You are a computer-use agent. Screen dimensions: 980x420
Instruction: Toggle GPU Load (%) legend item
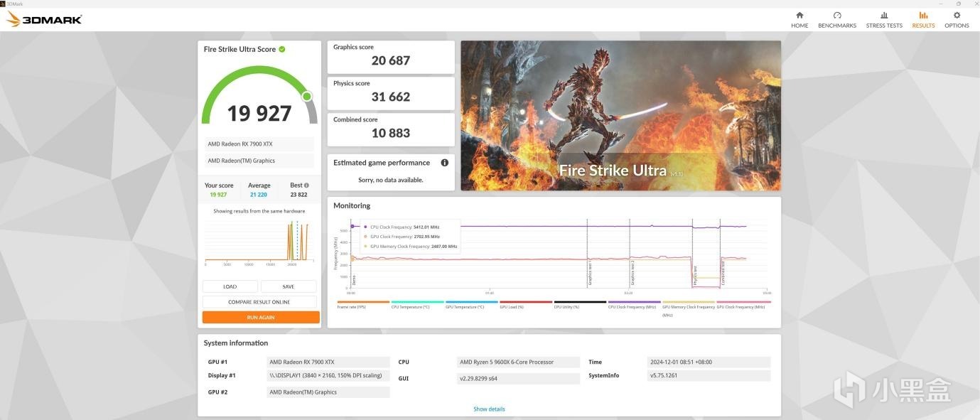[526, 305]
